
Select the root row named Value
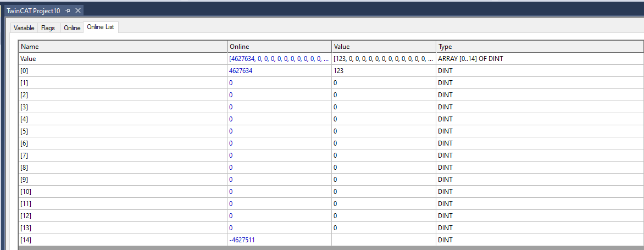tap(123, 59)
